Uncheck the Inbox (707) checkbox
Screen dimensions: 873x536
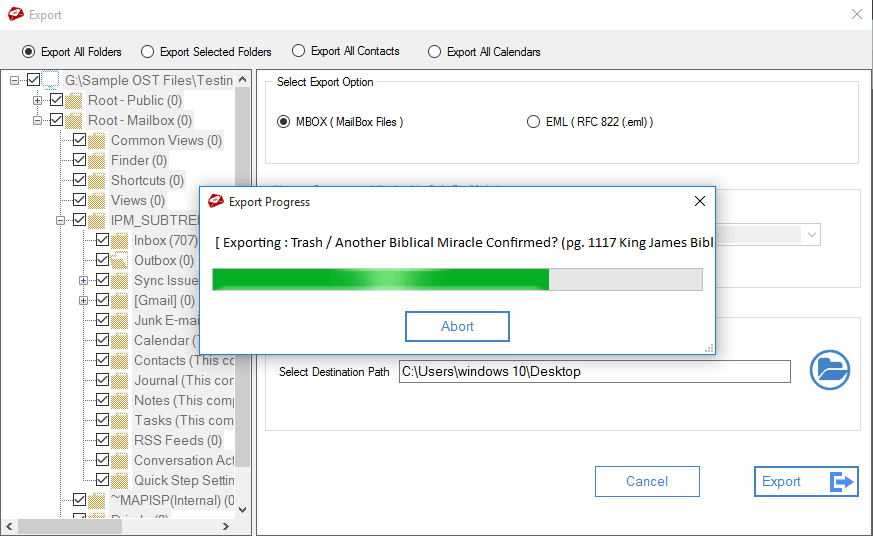pos(102,240)
